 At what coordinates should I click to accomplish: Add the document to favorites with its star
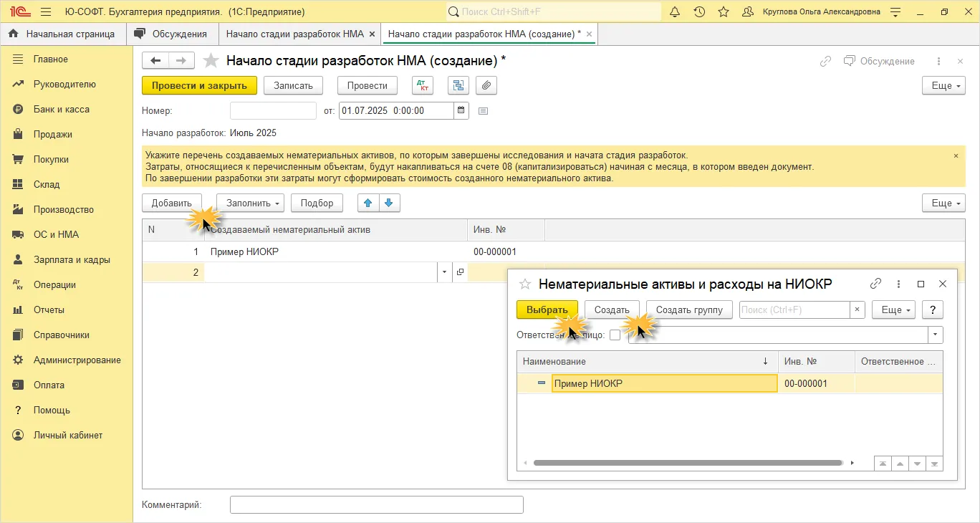(211, 61)
